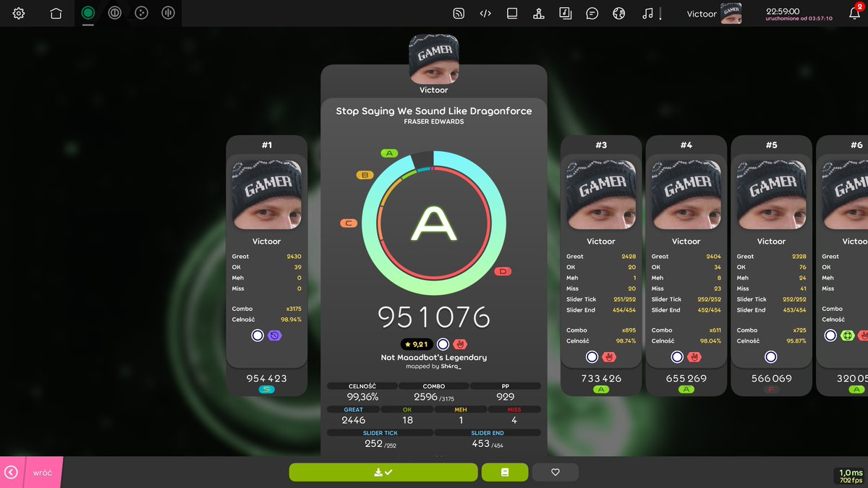
Task: Open the chat bubble icon
Action: 592,13
